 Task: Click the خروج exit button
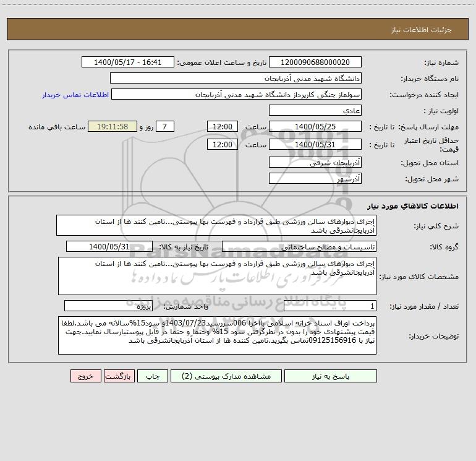[x=85, y=376]
